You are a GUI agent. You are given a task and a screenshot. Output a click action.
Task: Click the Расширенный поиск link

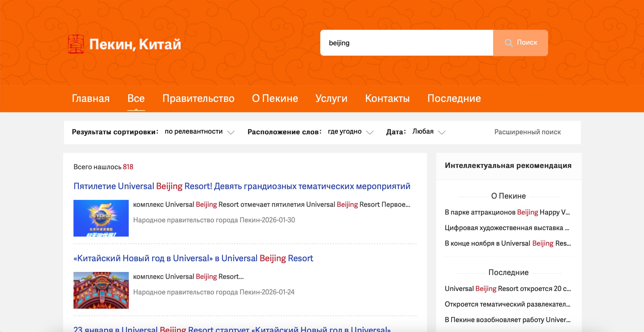(527, 132)
